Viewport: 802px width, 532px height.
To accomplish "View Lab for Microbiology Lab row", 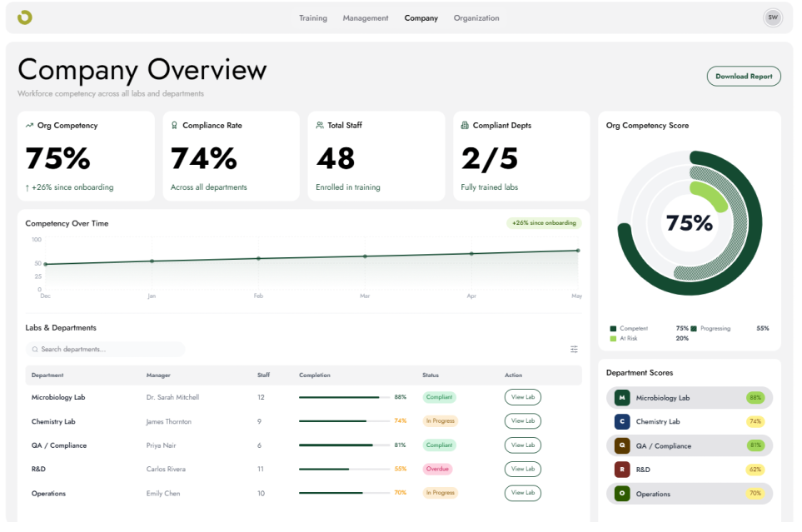I will [x=523, y=397].
